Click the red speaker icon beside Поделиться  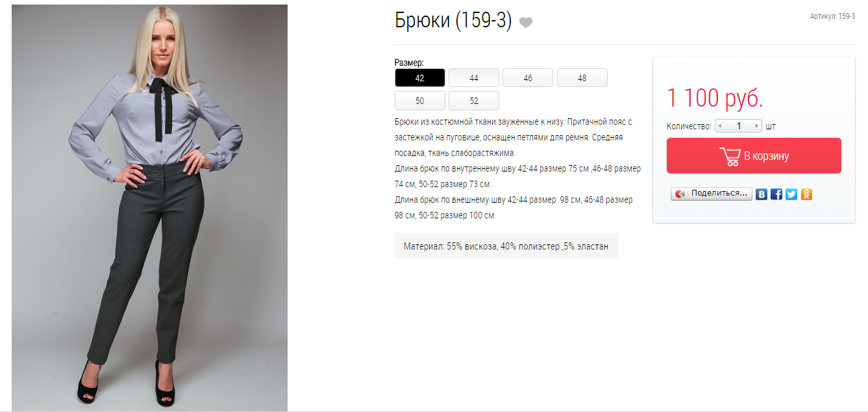tap(680, 194)
